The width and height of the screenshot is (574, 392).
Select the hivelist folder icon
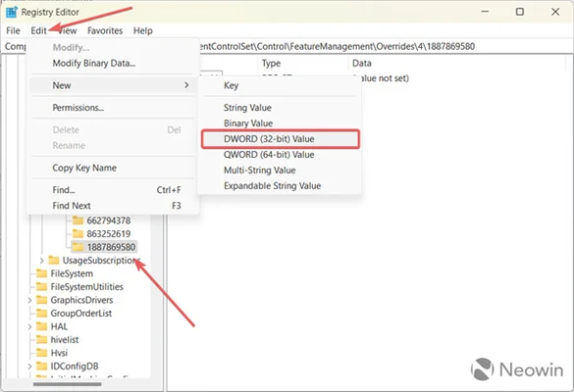42,339
